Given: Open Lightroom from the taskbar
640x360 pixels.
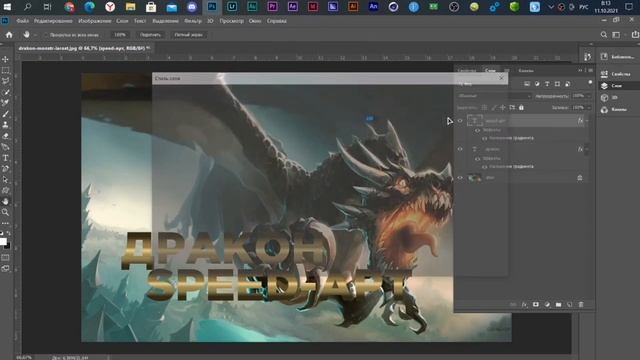Looking at the screenshot, I should 232,7.
